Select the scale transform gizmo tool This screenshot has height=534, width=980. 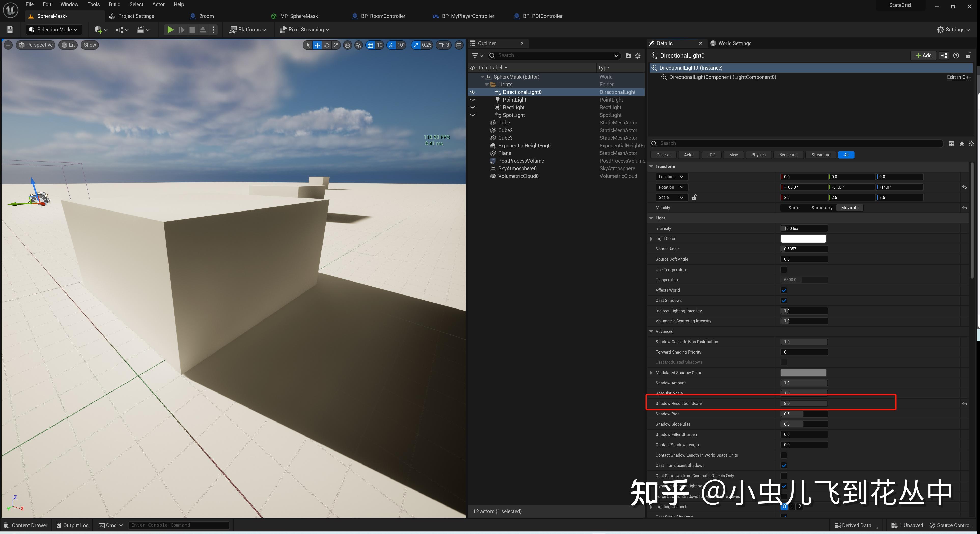[x=336, y=45]
